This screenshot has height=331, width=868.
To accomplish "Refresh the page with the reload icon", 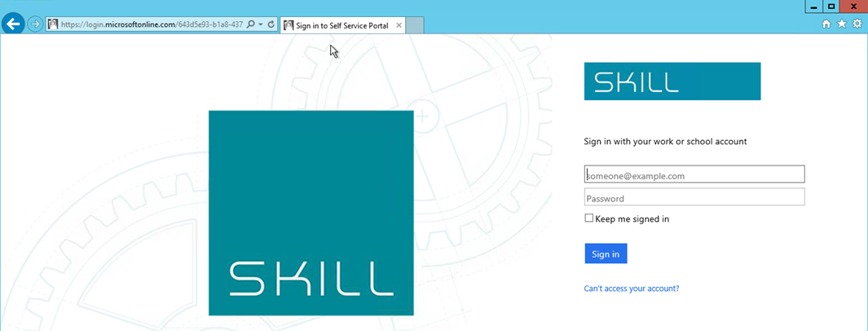I will pos(271,24).
